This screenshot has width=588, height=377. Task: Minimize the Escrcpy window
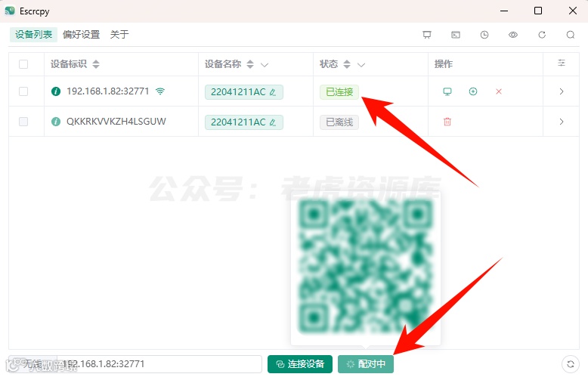click(x=504, y=11)
